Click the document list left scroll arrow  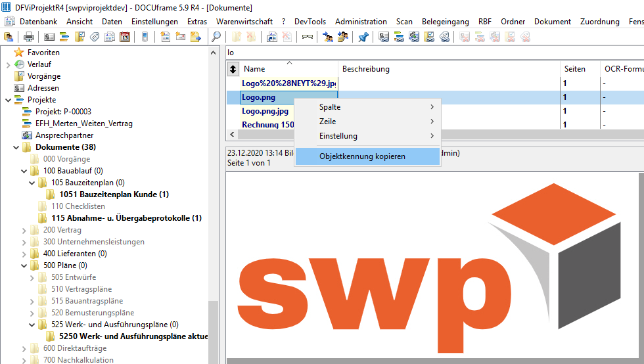[232, 134]
